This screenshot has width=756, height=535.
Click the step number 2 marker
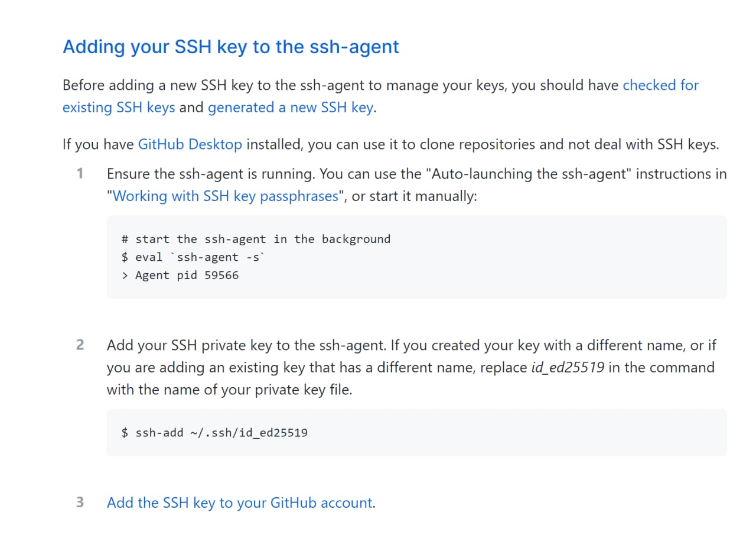(80, 345)
